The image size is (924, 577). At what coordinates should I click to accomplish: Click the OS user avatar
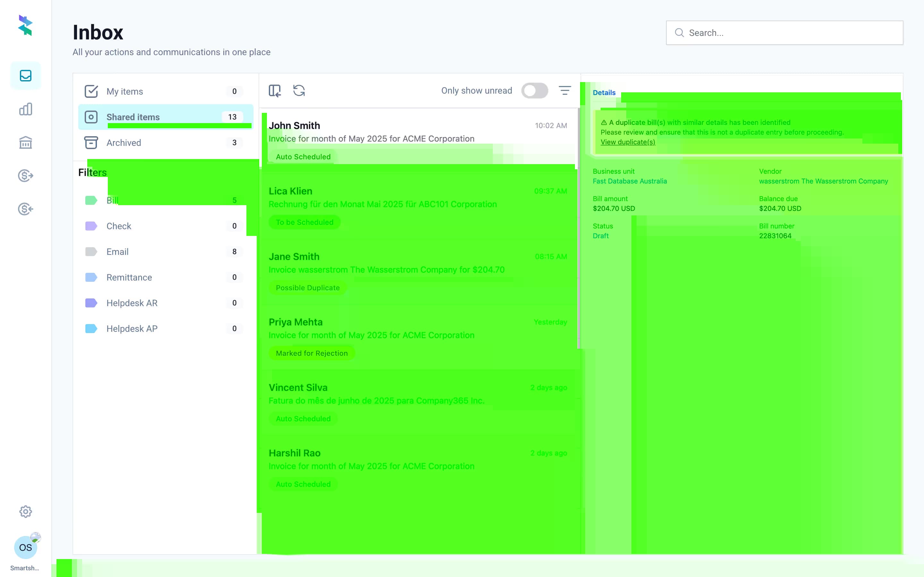pyautogui.click(x=26, y=547)
